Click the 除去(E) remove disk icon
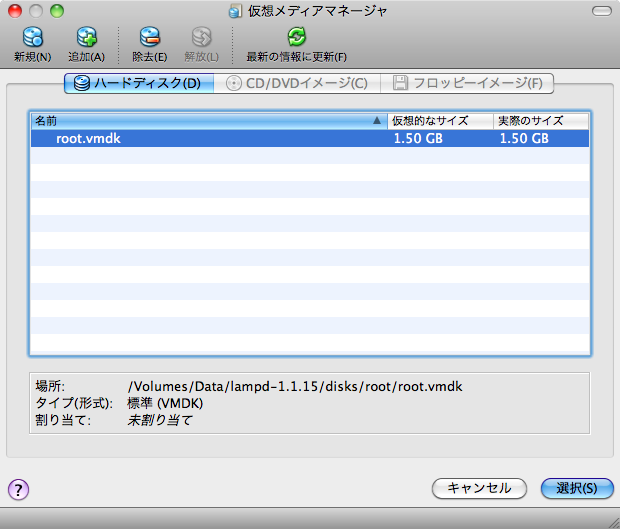The width and height of the screenshot is (620, 529). (x=149, y=37)
